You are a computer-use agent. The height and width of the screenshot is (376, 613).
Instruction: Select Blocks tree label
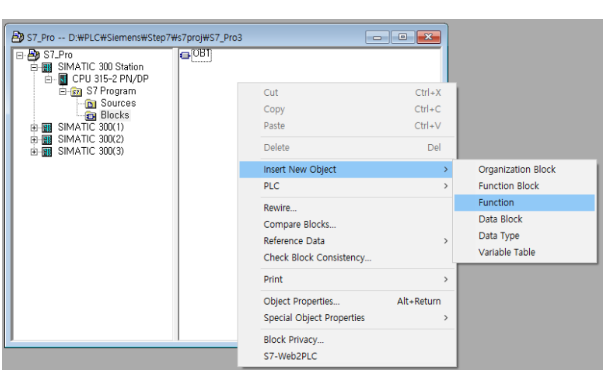pyautogui.click(x=115, y=115)
